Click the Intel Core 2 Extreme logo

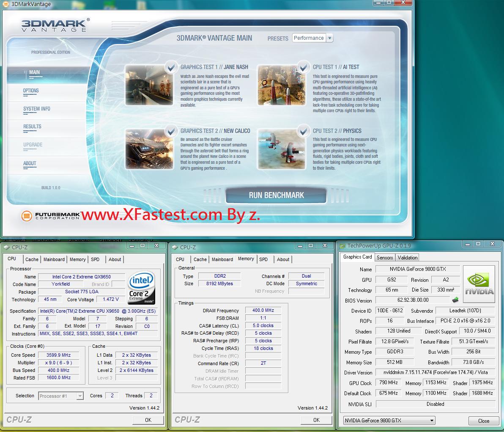click(142, 288)
